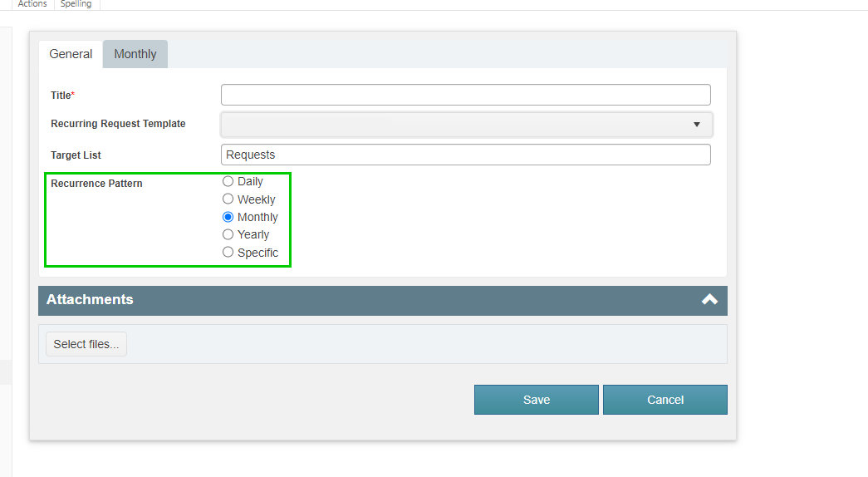This screenshot has height=477, width=868.
Task: Click the Attachments header title
Action: [90, 300]
